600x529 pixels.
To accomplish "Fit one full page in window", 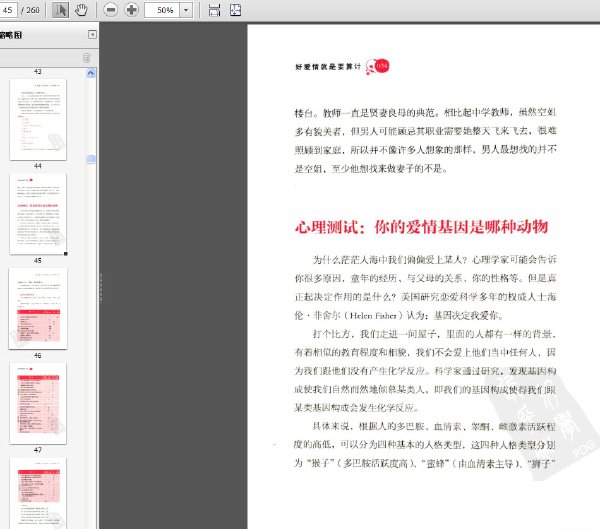I will 235,10.
